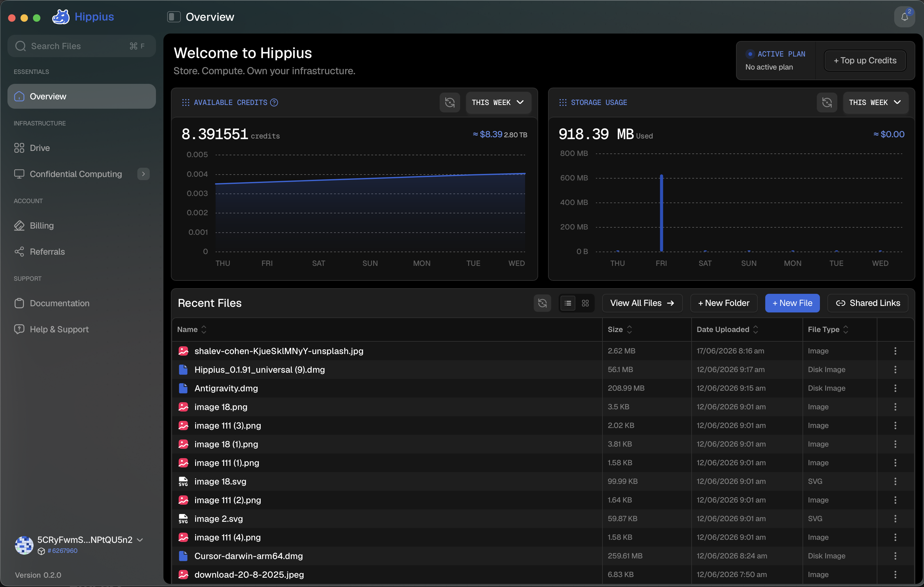Click the Antigravity.dmg file icon
Screen dimensions: 924x587
183,388
